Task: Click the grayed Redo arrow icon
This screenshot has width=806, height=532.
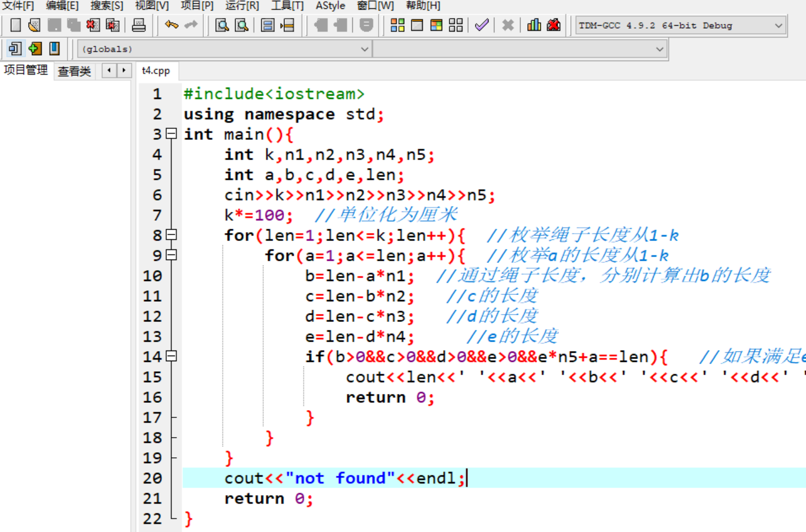Action: tap(191, 25)
